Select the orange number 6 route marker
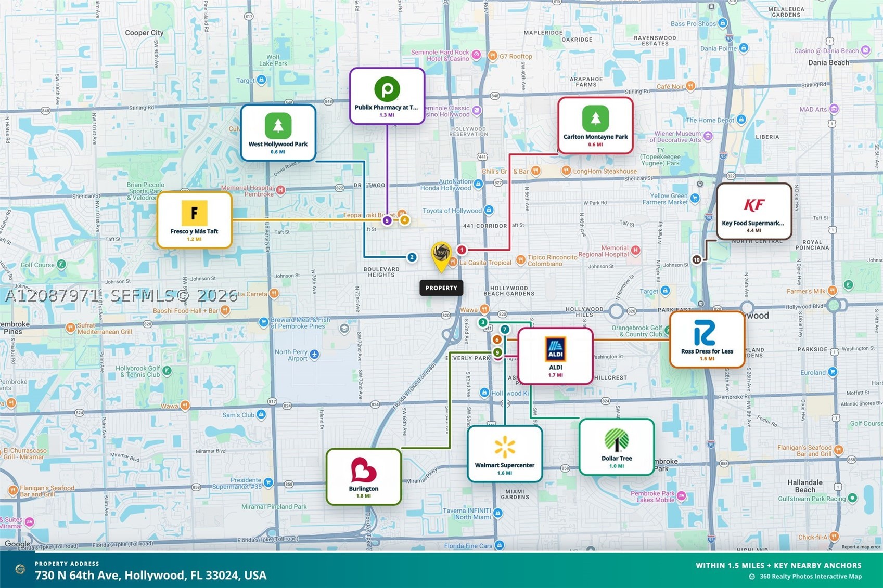Image resolution: width=883 pixels, height=588 pixels. 497,340
